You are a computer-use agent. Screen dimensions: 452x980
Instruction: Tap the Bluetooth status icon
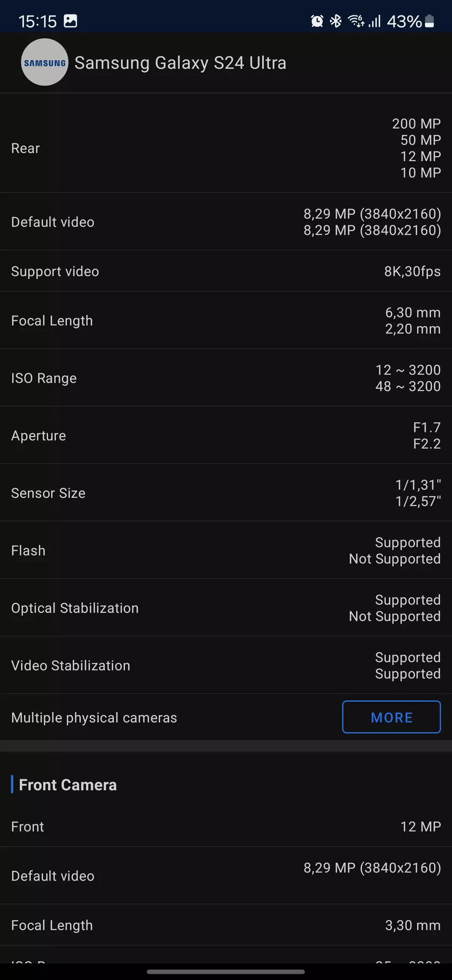pyautogui.click(x=336, y=21)
